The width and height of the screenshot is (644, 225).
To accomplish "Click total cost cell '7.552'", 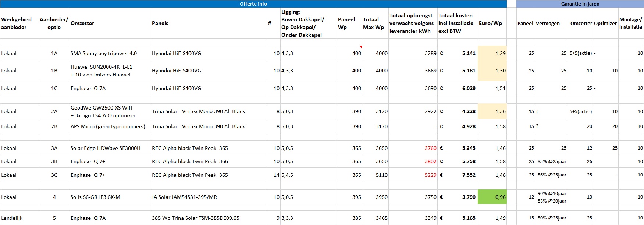I will click(458, 175).
